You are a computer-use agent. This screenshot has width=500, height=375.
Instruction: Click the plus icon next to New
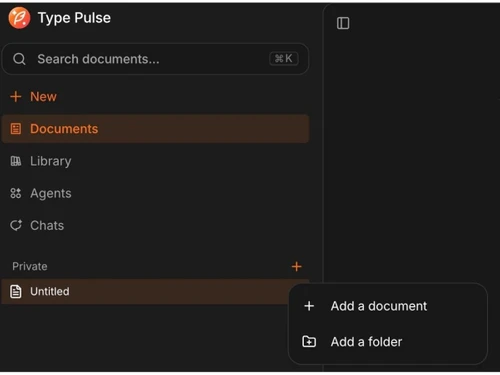point(16,97)
